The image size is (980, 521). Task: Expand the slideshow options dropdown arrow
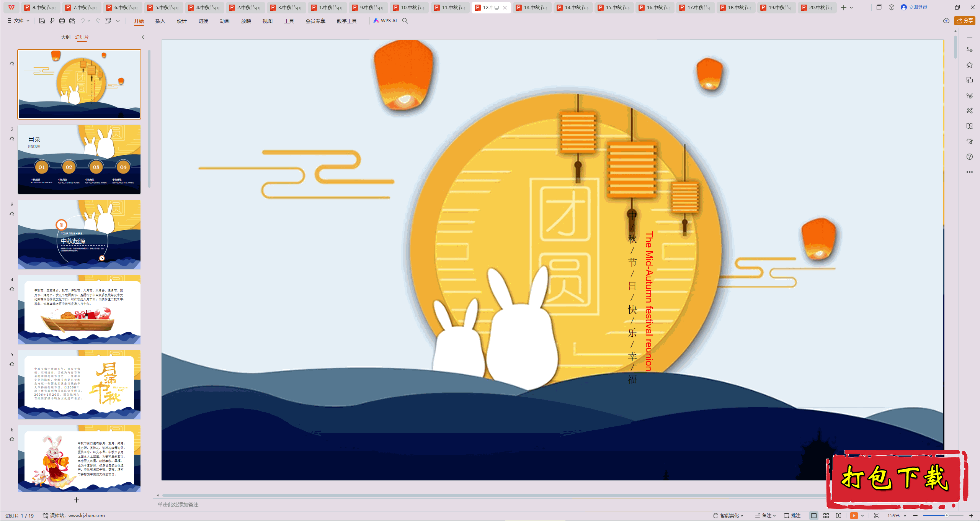[862, 516]
